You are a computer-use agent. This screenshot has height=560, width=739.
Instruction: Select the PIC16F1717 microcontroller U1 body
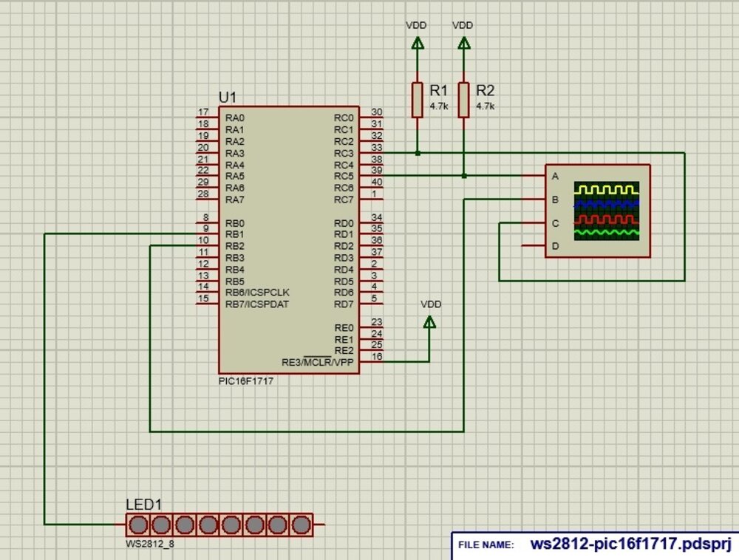(x=289, y=239)
